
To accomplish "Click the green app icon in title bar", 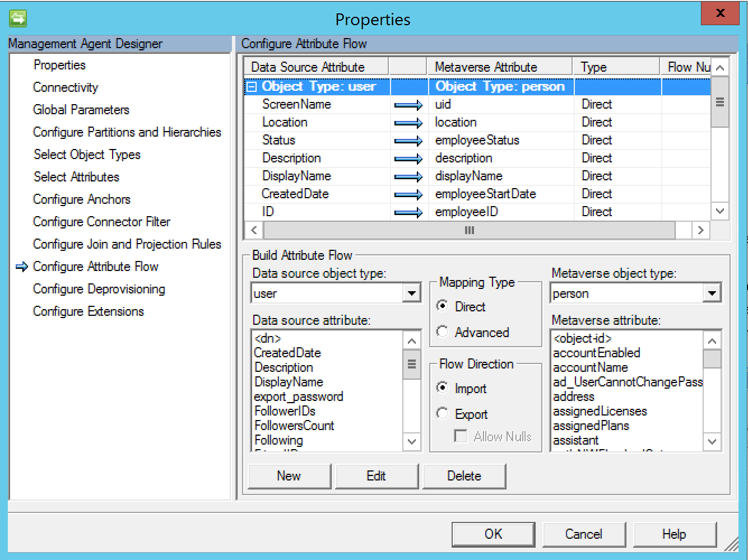I will [18, 18].
